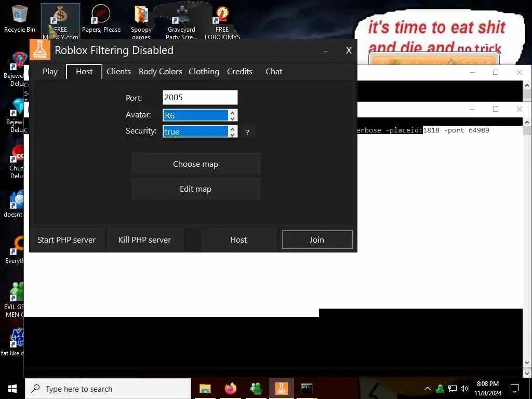Click the Port input field
532x399 pixels.
(200, 98)
